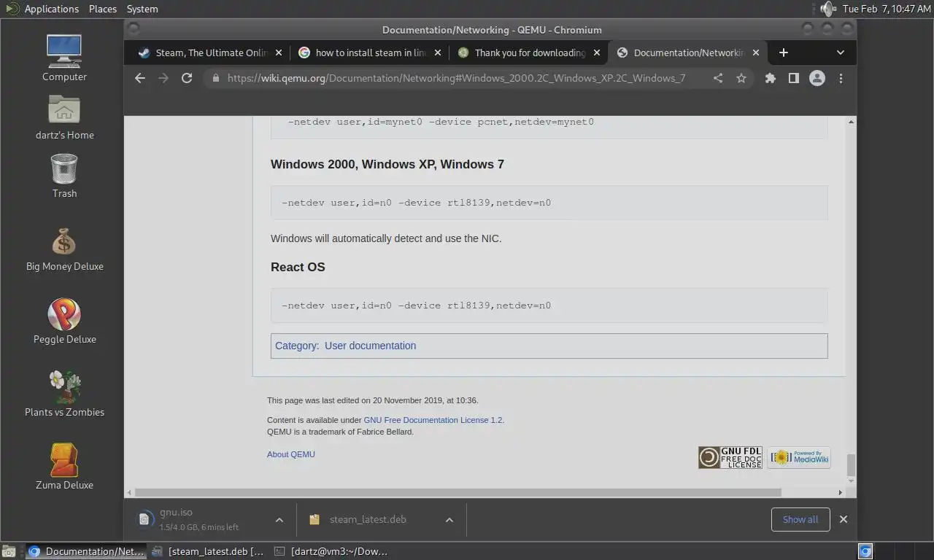This screenshot has width=934, height=560.
Task: Open the About QEMU link
Action: (291, 454)
